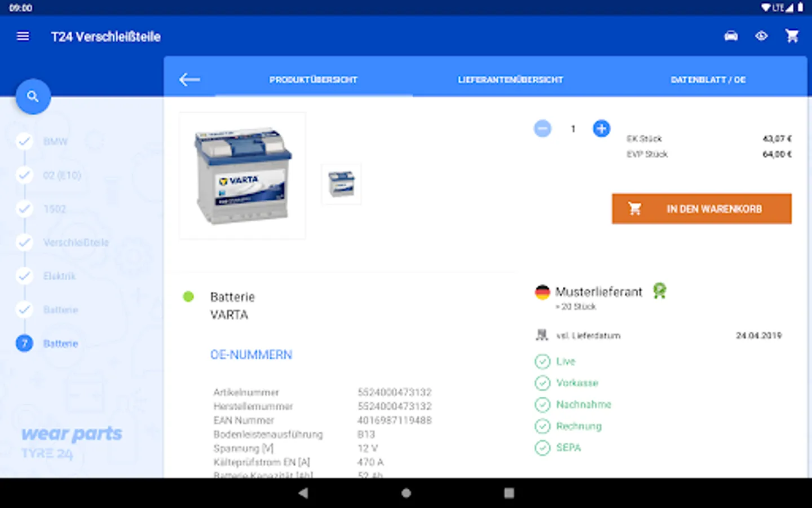This screenshot has height=508, width=812.
Task: Select the quantity value field
Action: pos(573,129)
